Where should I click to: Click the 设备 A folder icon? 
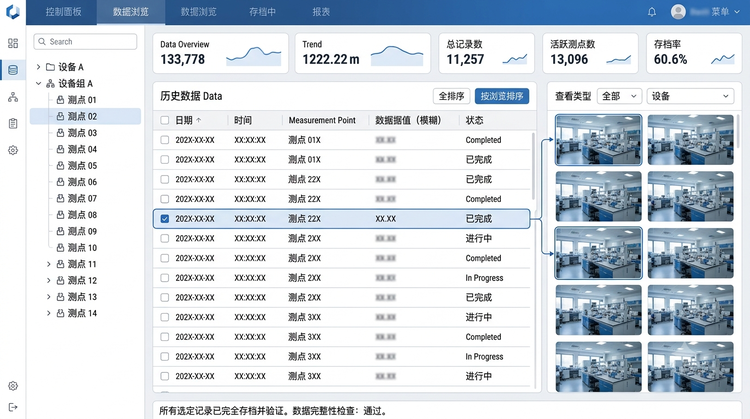click(x=50, y=67)
